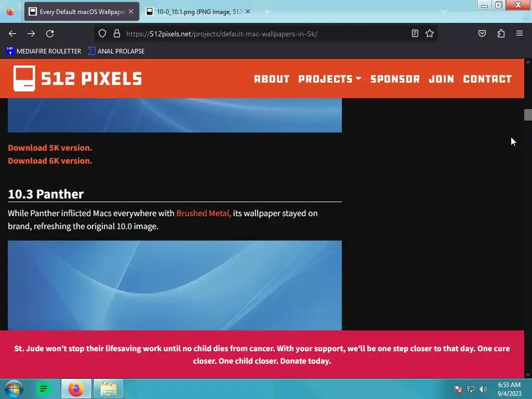Go back to the previous page
532x399 pixels.
click(x=12, y=34)
